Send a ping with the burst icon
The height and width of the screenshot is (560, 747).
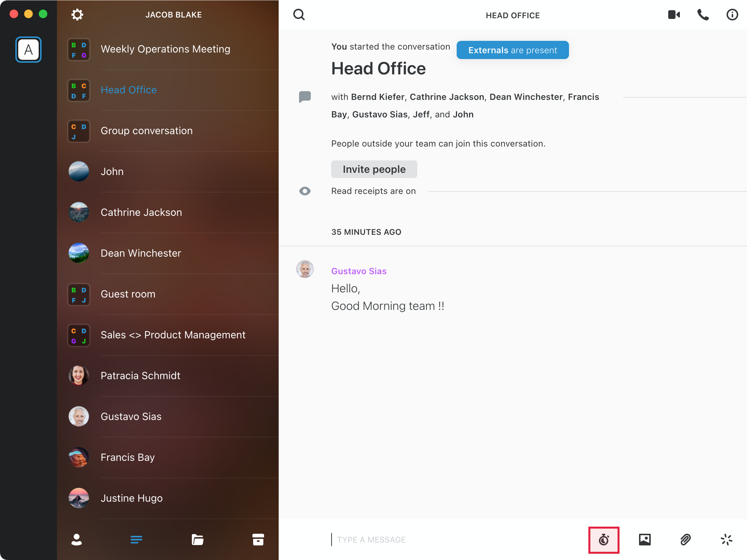727,540
